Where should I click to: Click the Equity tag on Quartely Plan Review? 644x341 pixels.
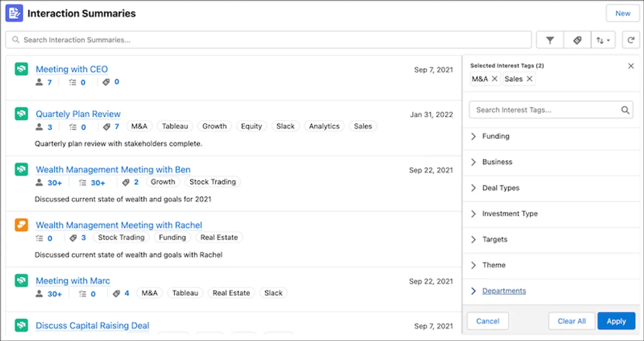251,126
